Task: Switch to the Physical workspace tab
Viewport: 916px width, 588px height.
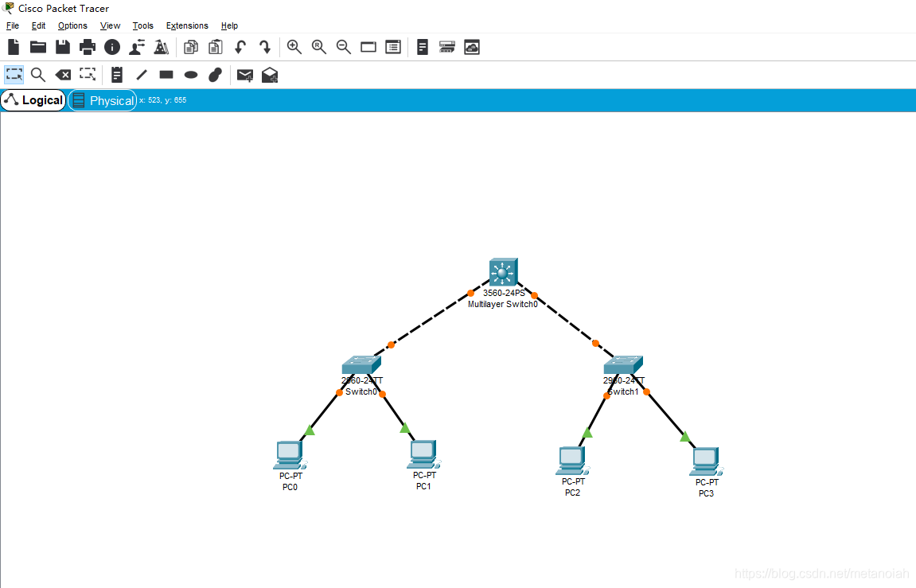Action: [x=102, y=100]
